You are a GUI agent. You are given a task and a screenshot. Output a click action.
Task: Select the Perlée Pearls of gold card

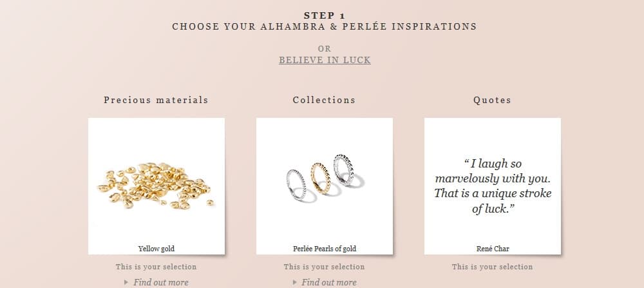coord(325,186)
